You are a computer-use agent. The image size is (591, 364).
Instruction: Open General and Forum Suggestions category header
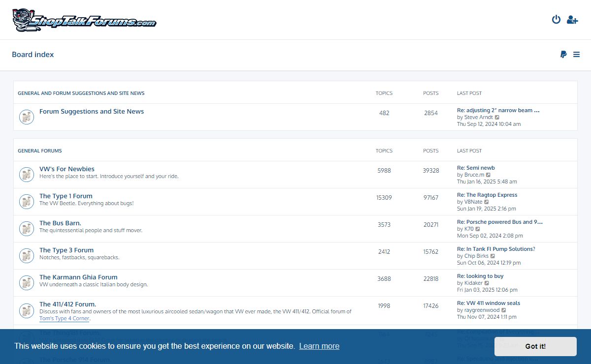pyautogui.click(x=81, y=93)
